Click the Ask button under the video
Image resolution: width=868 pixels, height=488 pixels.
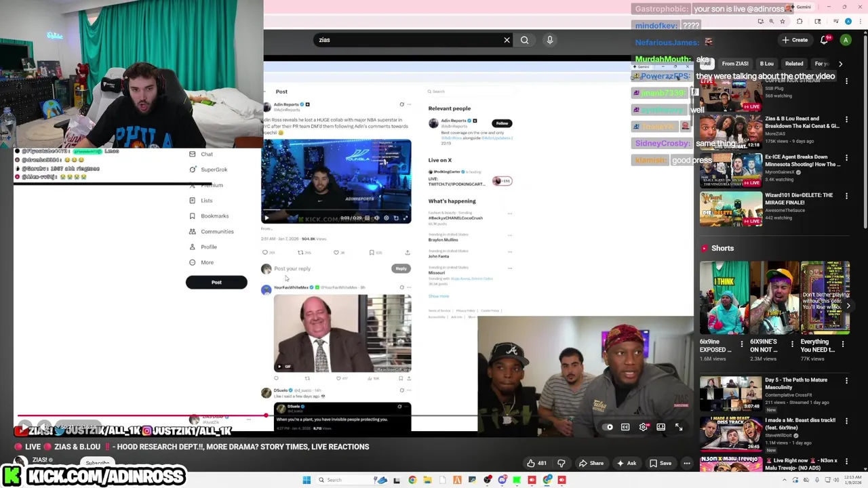click(x=626, y=464)
